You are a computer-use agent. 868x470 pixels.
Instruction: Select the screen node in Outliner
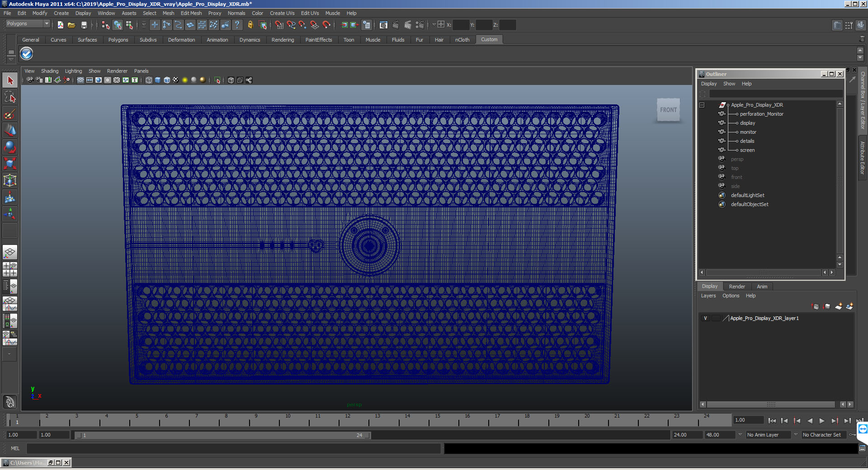click(x=747, y=150)
